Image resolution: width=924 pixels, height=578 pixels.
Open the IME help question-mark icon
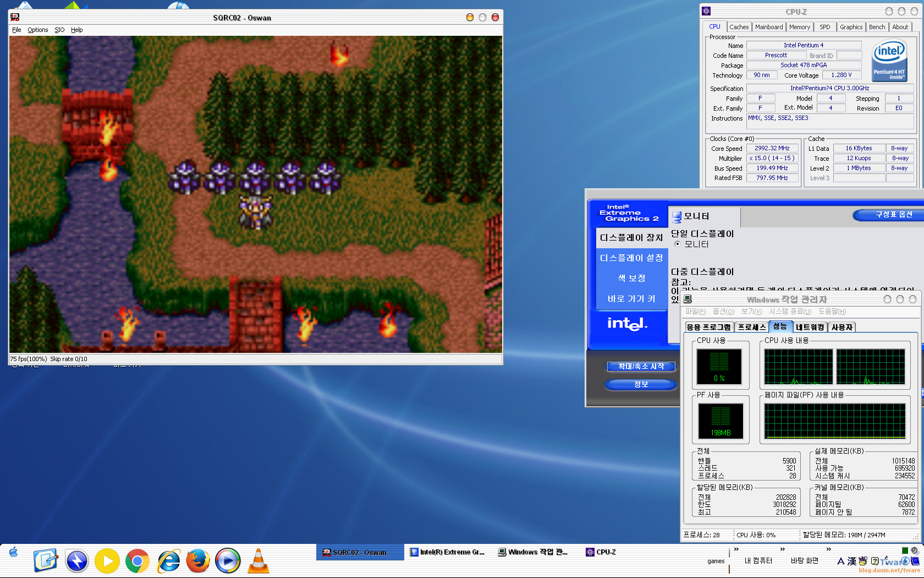(x=875, y=561)
